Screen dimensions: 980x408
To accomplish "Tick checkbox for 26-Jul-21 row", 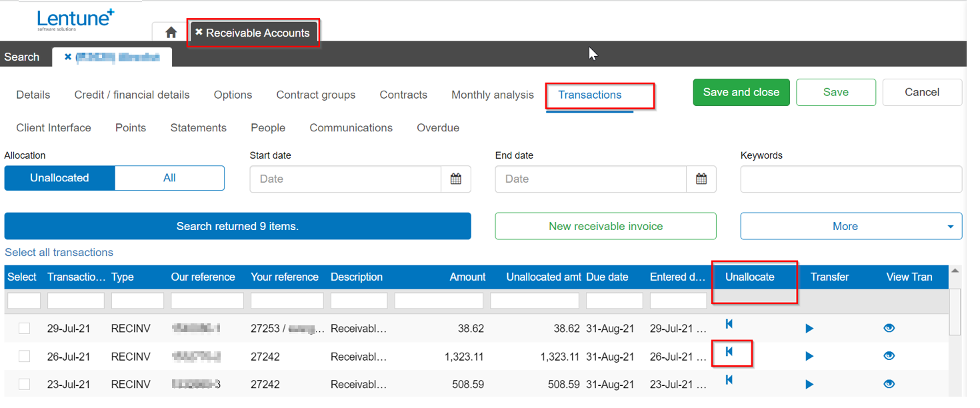I will pyautogui.click(x=25, y=357).
